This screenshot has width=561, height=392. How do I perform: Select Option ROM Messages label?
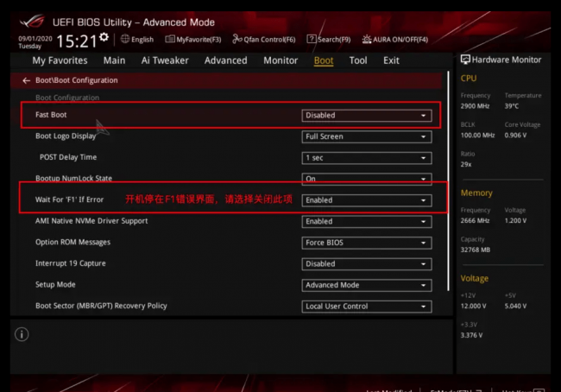(72, 243)
